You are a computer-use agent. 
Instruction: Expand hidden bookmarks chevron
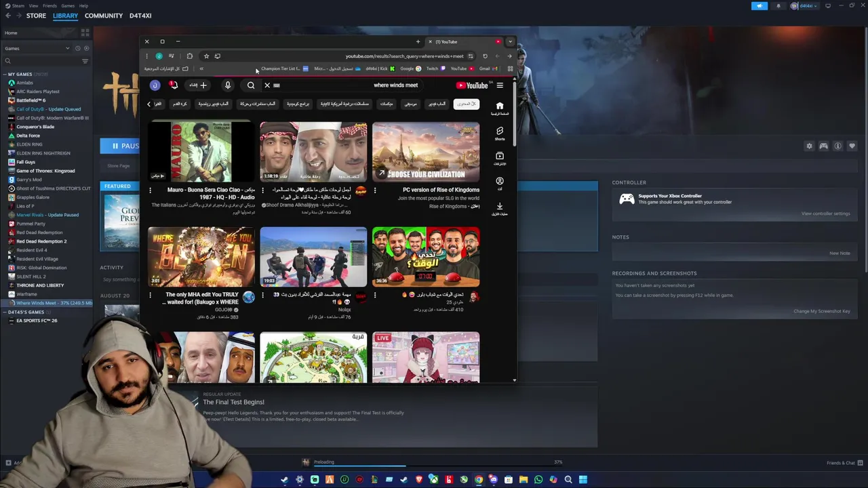pos(201,68)
